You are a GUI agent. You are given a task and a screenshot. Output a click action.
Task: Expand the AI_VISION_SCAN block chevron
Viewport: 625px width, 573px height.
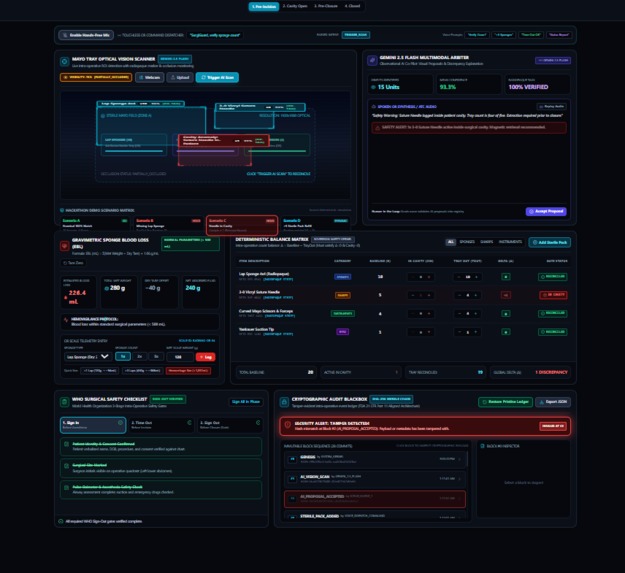[460, 479]
